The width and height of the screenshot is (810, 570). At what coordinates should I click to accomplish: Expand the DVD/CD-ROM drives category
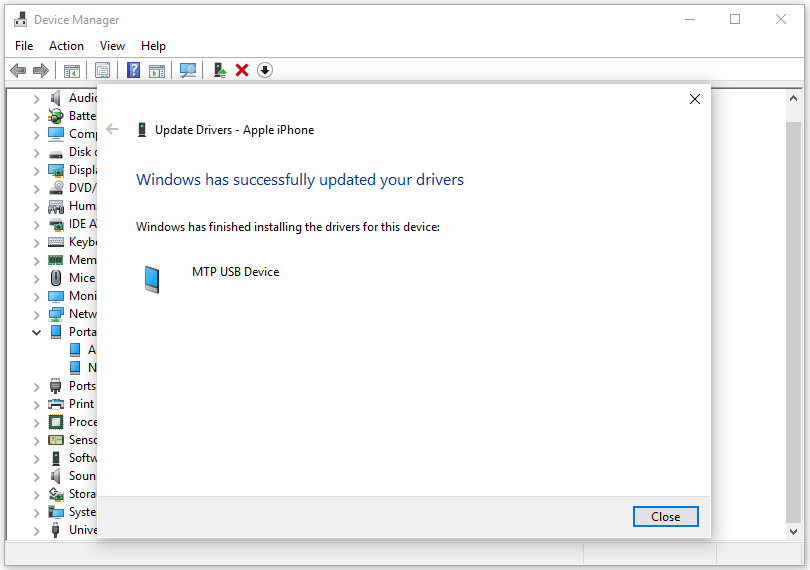[x=36, y=189]
